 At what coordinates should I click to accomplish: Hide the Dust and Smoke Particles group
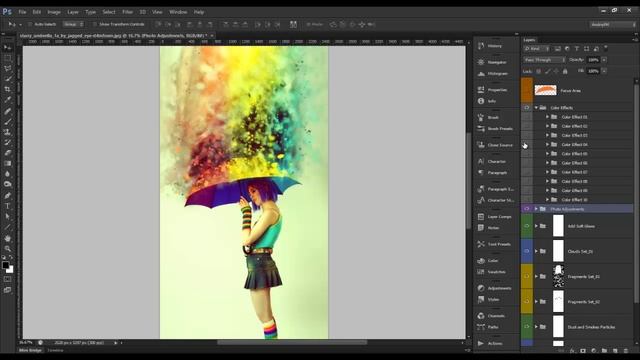click(527, 327)
